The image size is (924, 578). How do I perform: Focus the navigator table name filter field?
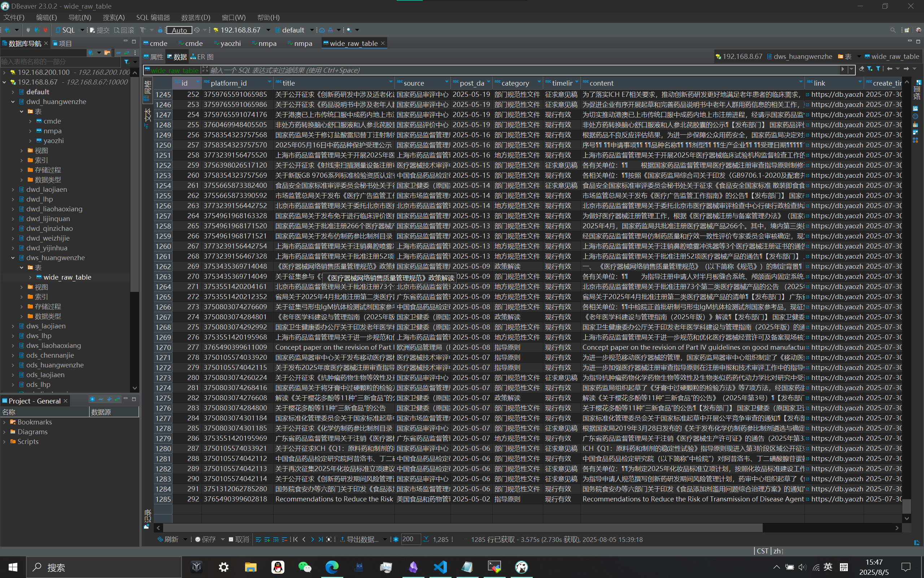[x=60, y=61]
